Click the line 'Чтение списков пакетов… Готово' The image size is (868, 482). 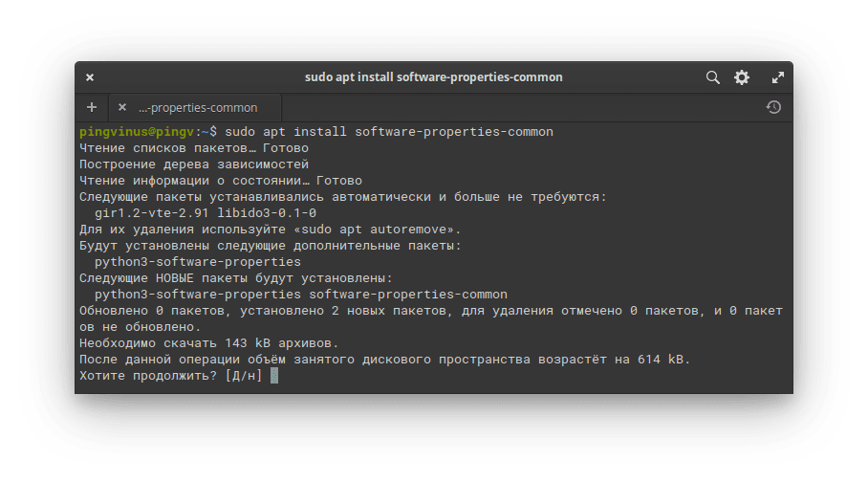[194, 148]
